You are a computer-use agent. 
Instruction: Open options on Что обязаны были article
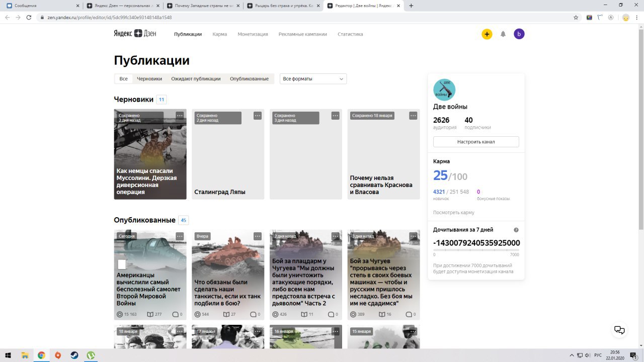coord(258,236)
